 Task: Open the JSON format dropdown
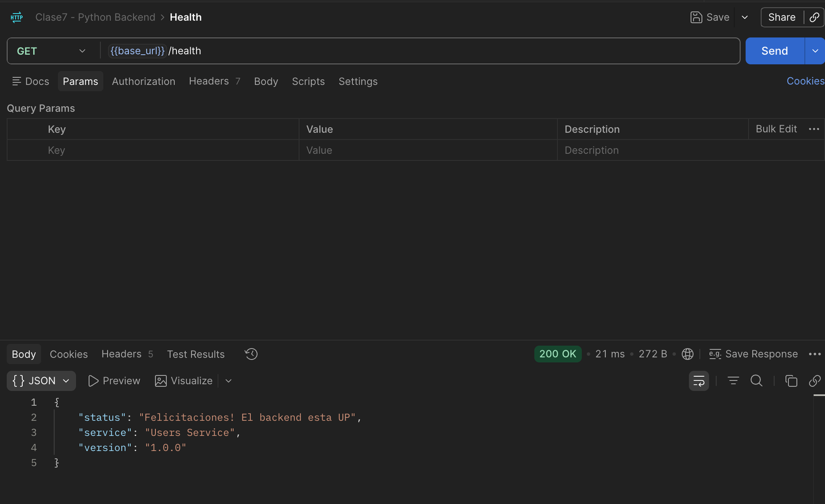click(41, 381)
